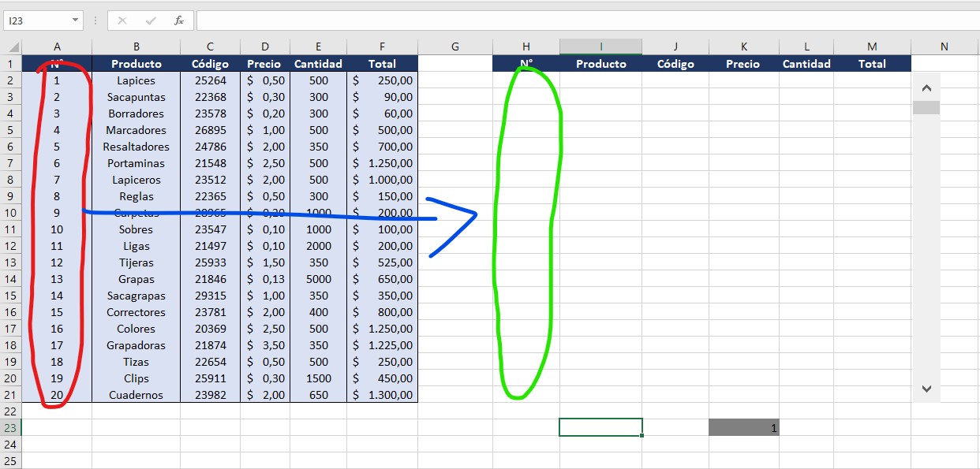Select the scroll bar thumb on the form control
Screen dimensions: 980x469
[926, 108]
